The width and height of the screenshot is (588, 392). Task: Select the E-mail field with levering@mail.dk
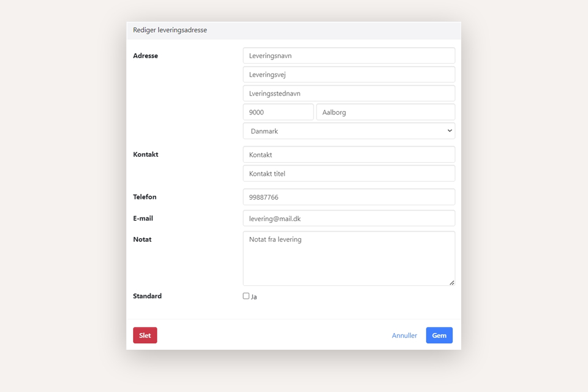tap(349, 219)
